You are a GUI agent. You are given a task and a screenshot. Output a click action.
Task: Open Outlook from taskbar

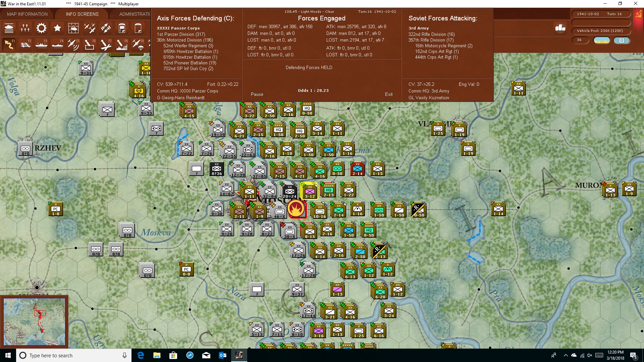click(223, 355)
